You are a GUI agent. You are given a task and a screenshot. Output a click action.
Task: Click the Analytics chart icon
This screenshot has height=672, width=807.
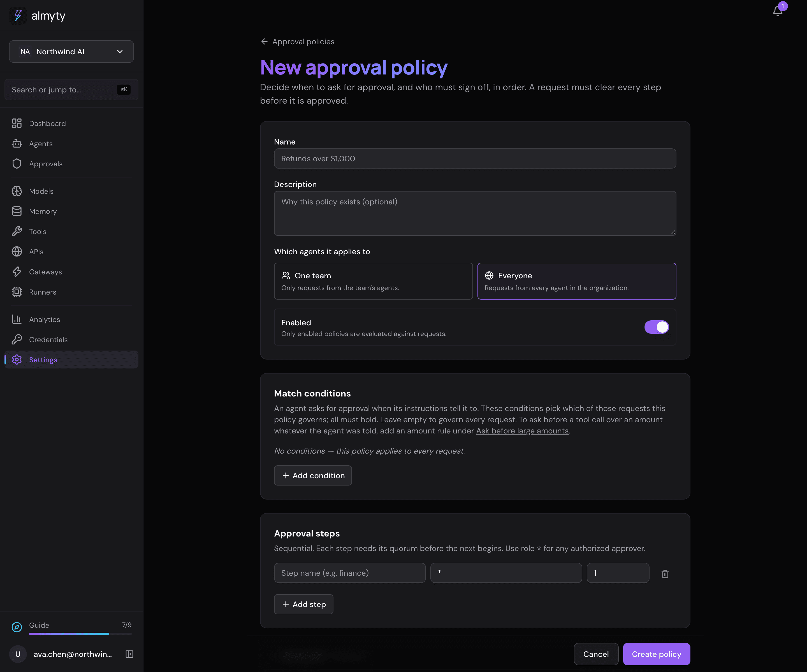(17, 319)
